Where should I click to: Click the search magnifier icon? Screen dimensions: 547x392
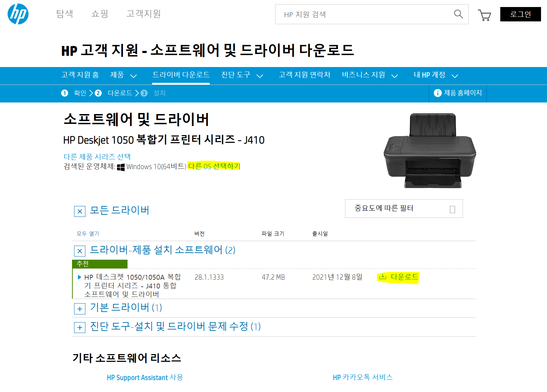tap(458, 14)
